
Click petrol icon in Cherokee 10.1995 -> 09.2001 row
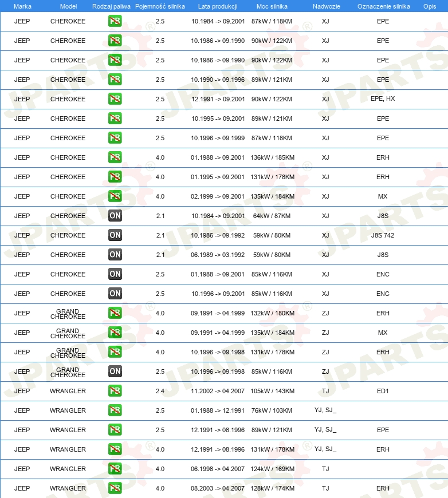coord(115,118)
